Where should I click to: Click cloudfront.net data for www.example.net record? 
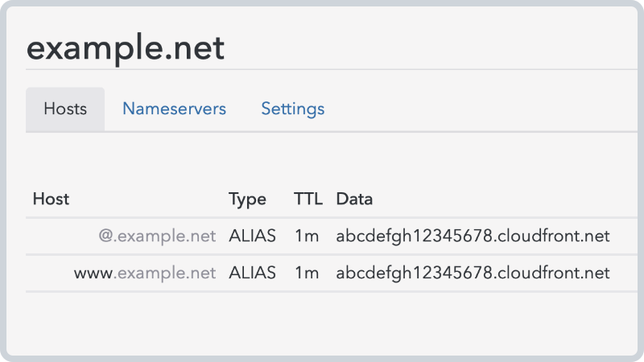[473, 273]
